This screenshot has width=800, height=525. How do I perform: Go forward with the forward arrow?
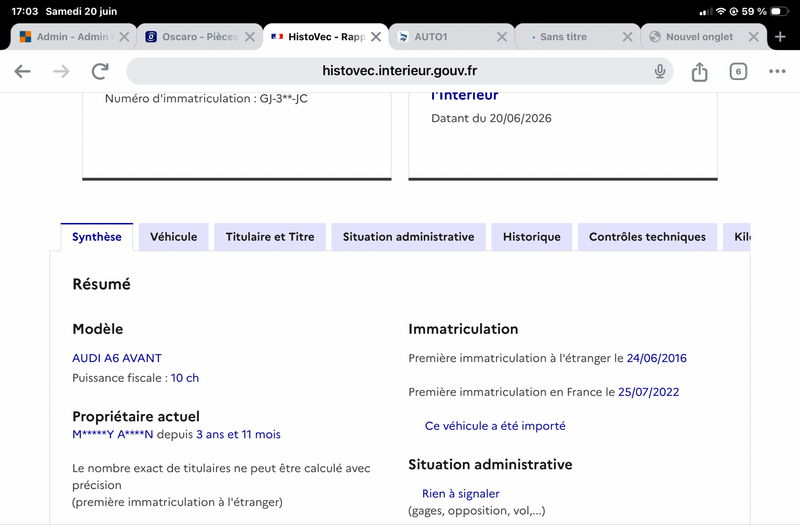pyautogui.click(x=61, y=71)
